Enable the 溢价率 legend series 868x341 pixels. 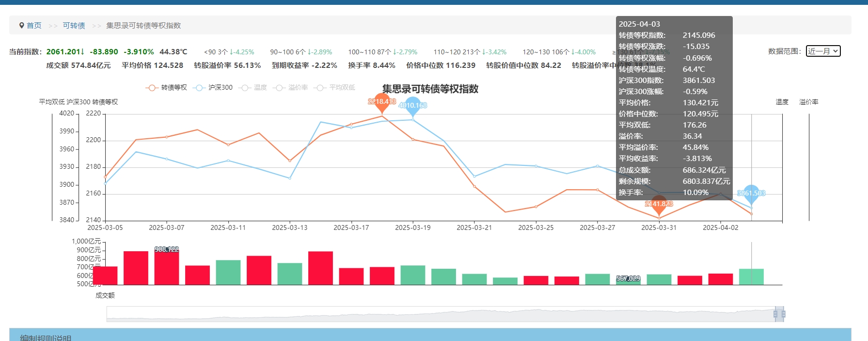[x=290, y=88]
